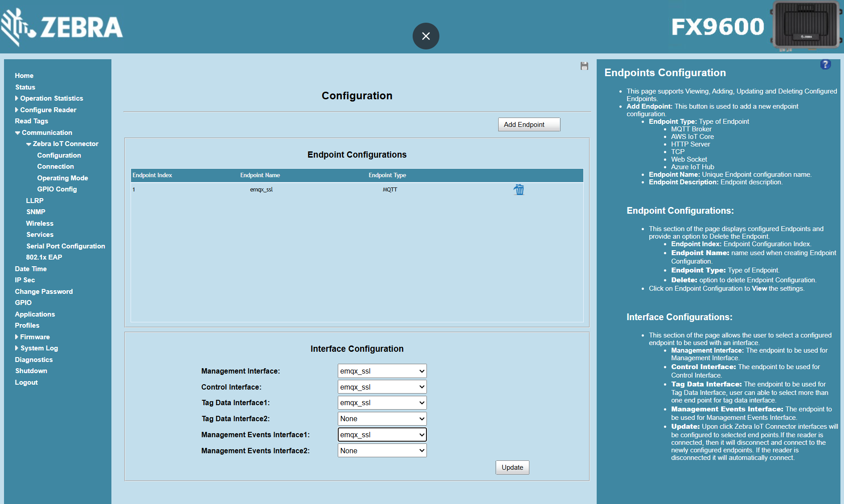Select Connection under Zebra IoT Connector

tap(55, 167)
